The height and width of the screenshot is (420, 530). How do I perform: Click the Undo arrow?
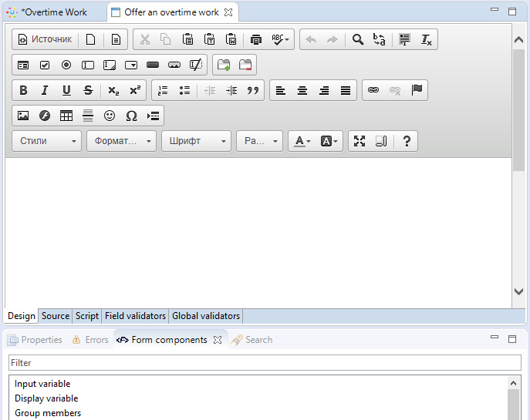[x=311, y=39]
